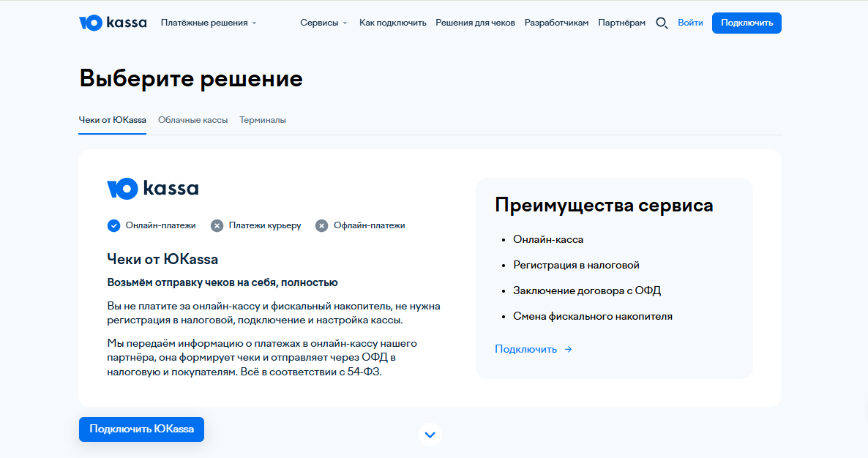
Task: Click the text Онлайн-платежи
Action: tap(160, 225)
